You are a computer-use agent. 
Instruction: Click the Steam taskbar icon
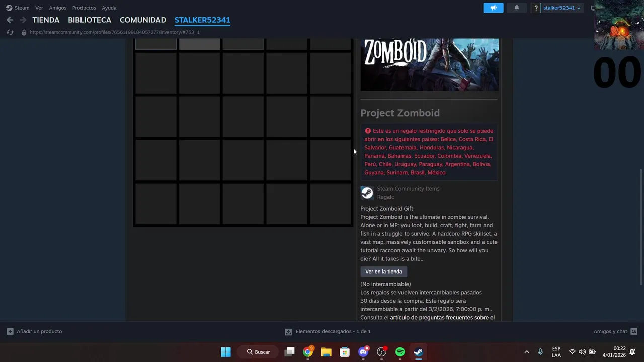click(x=418, y=352)
